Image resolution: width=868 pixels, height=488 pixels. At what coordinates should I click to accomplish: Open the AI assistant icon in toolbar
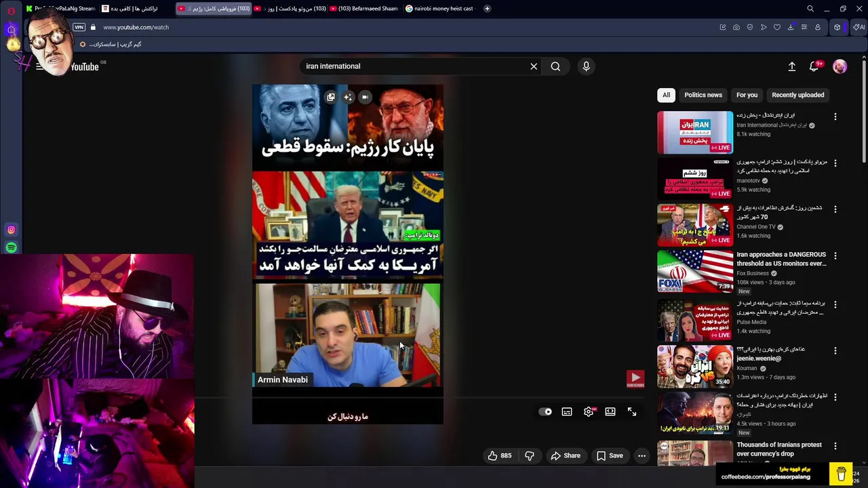point(859,27)
